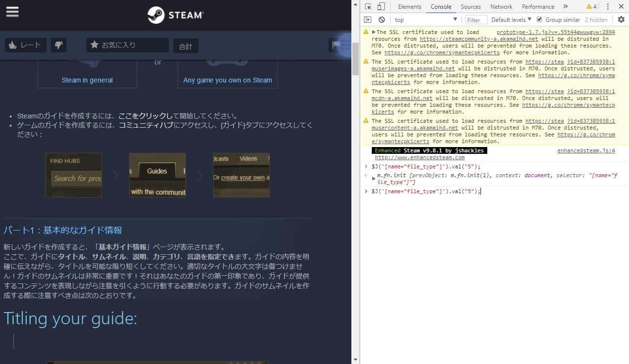Image resolution: width=629 pixels, height=364 pixels.
Task: Open the Sources tab
Action: pyautogui.click(x=471, y=6)
